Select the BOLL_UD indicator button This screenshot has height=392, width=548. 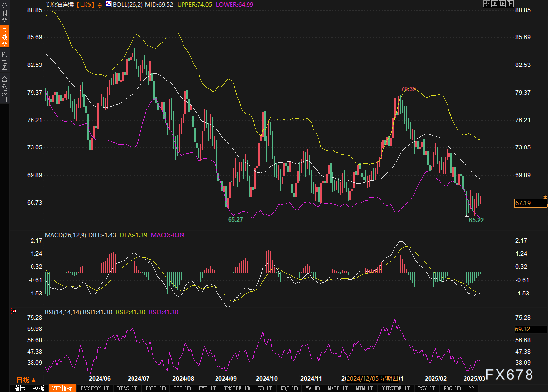click(155, 388)
